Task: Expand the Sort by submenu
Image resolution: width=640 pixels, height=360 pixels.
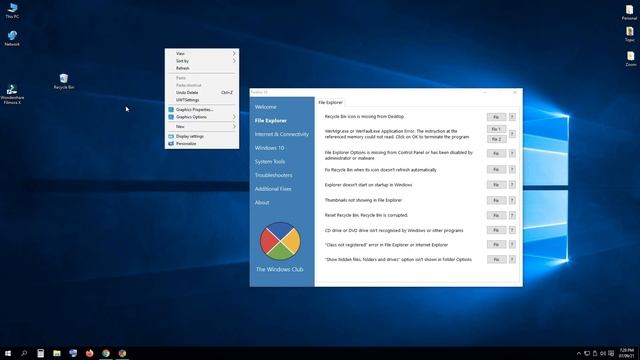Action: point(202,61)
